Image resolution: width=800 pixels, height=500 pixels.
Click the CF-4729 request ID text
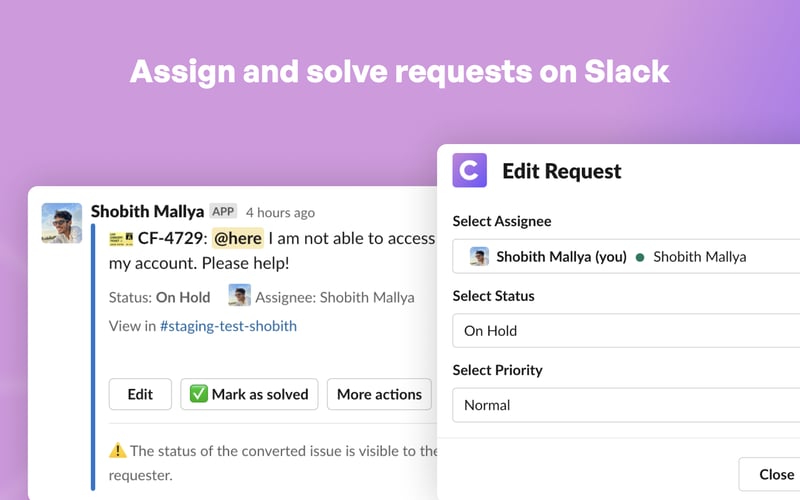pyautogui.click(x=170, y=238)
